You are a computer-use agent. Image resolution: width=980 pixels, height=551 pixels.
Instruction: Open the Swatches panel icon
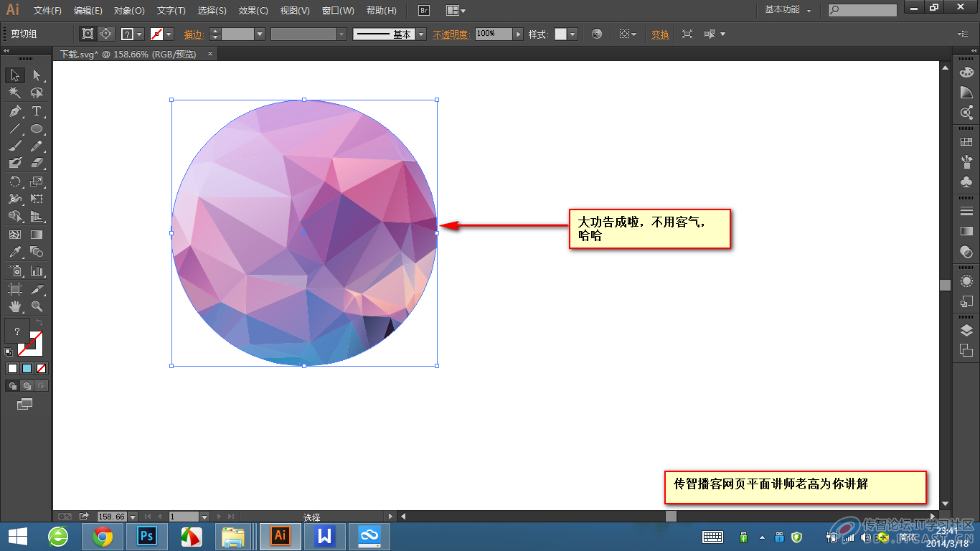(x=966, y=142)
